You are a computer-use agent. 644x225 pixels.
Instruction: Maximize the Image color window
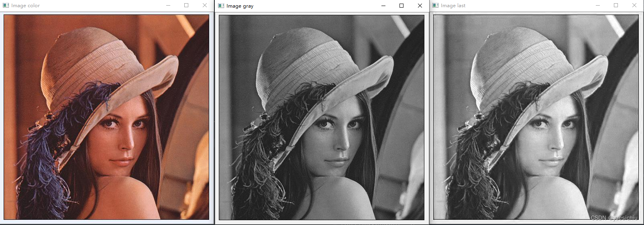[x=186, y=5]
